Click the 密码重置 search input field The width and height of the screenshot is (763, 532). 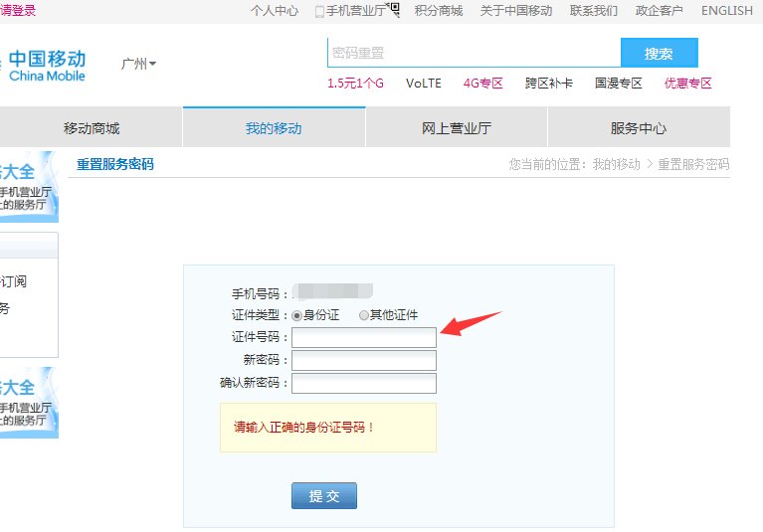pos(474,53)
